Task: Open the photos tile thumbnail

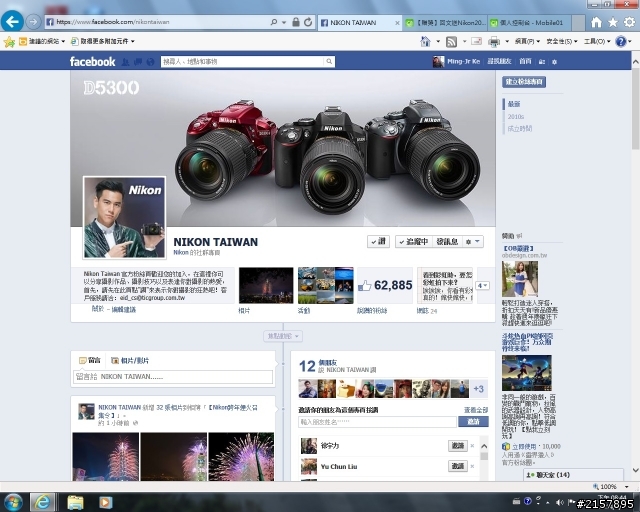Action: pyautogui.click(x=266, y=285)
